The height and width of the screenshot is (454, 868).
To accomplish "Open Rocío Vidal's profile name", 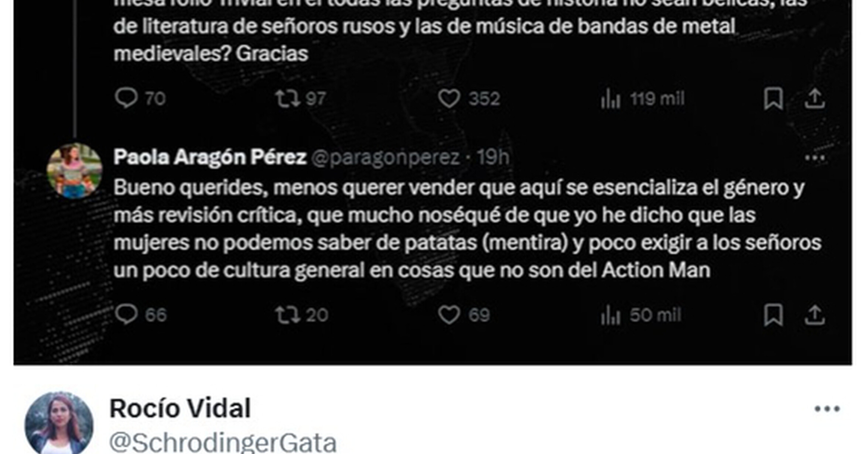I will pos(180,408).
